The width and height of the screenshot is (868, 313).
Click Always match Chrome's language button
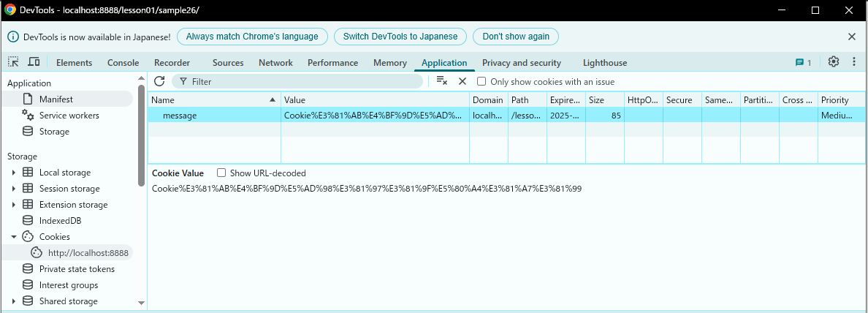(252, 37)
